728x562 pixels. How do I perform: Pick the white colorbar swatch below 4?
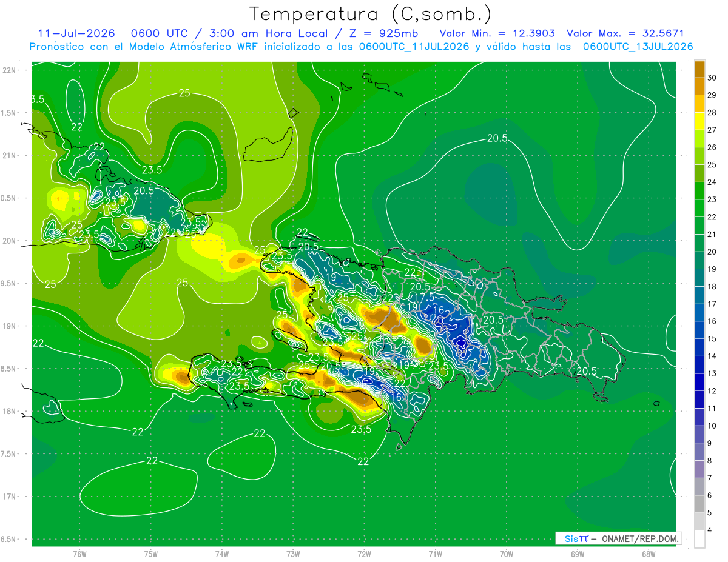(x=699, y=539)
